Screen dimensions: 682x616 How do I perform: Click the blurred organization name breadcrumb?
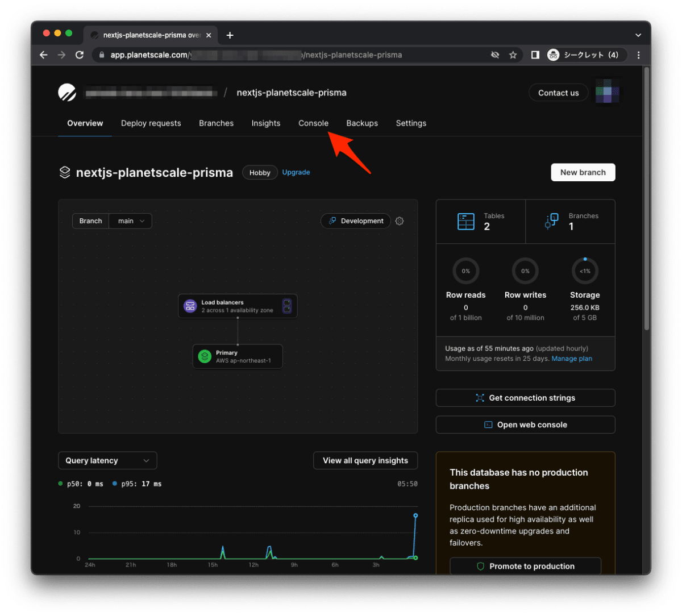coord(151,93)
